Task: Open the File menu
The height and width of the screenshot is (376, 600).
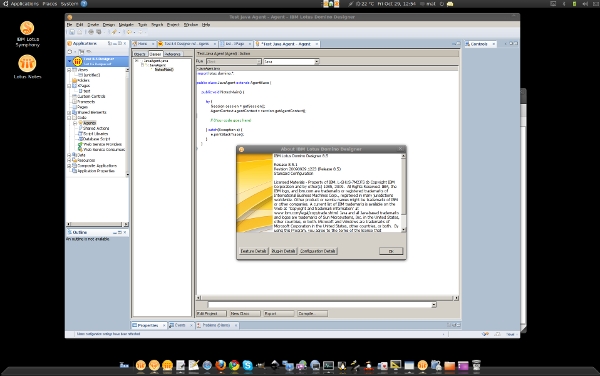Action: tap(70, 24)
